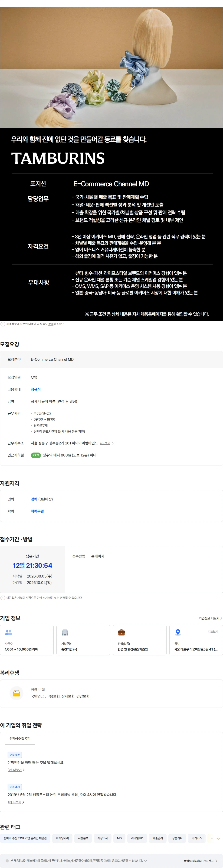Expand 3개 더보기 interview questions
Screen dimensions: 223x868
16,770
